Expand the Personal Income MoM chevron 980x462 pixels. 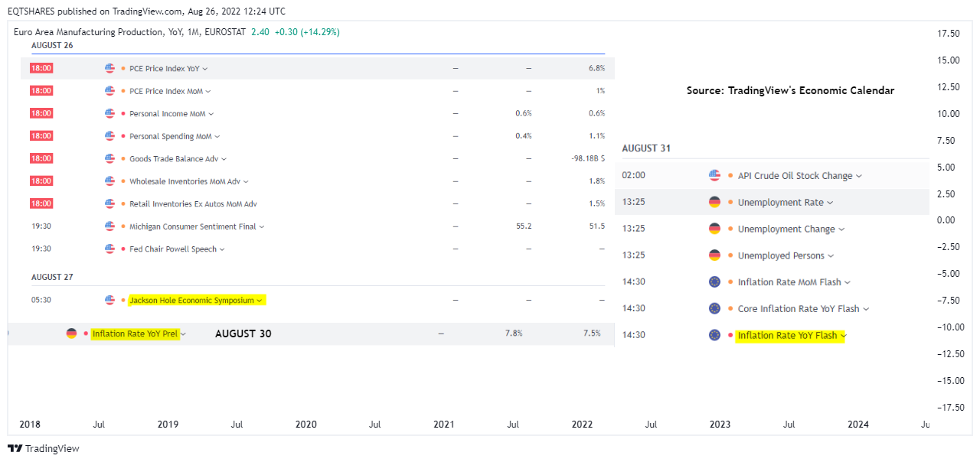tap(211, 114)
